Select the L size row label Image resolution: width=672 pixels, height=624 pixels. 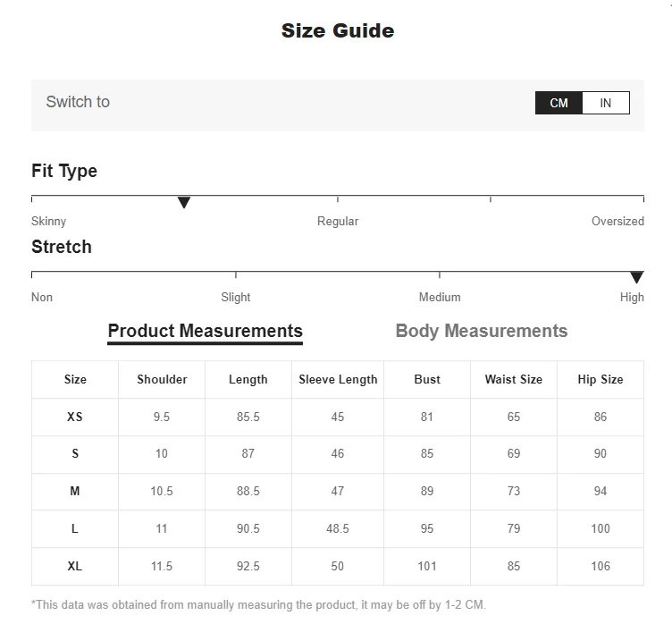[75, 528]
